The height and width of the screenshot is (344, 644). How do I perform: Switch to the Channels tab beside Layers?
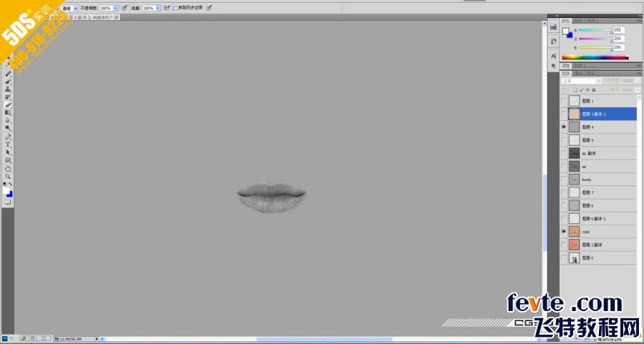[577, 74]
